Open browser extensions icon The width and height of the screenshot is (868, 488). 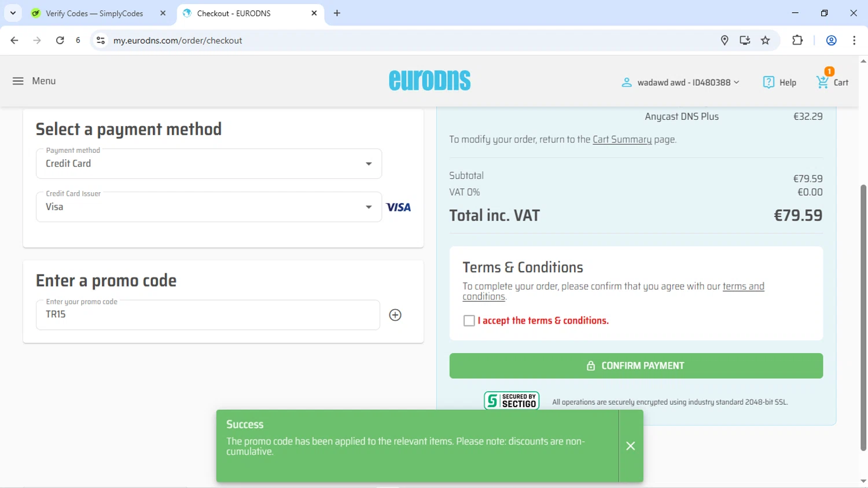pyautogui.click(x=797, y=41)
